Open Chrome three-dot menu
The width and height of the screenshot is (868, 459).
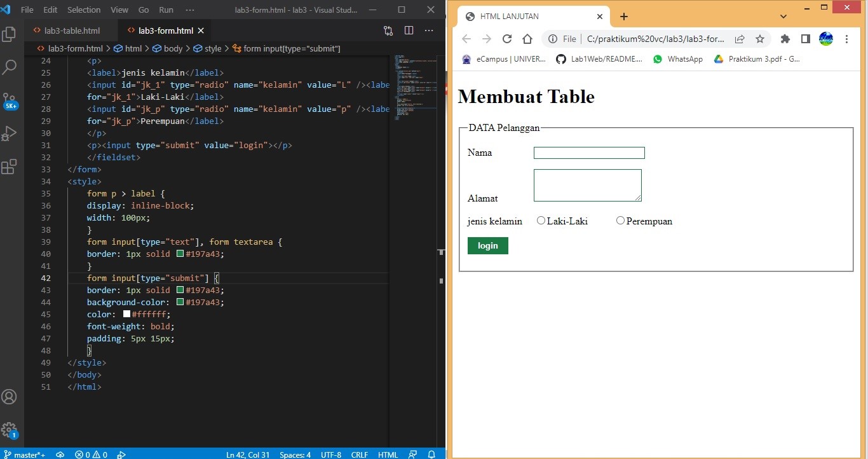[846, 39]
